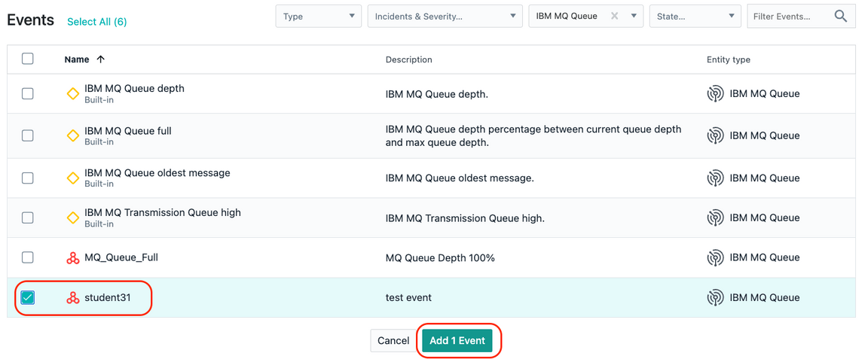Click the entity type icon in the oldest message row
The width and height of the screenshot is (868, 359).
(715, 178)
